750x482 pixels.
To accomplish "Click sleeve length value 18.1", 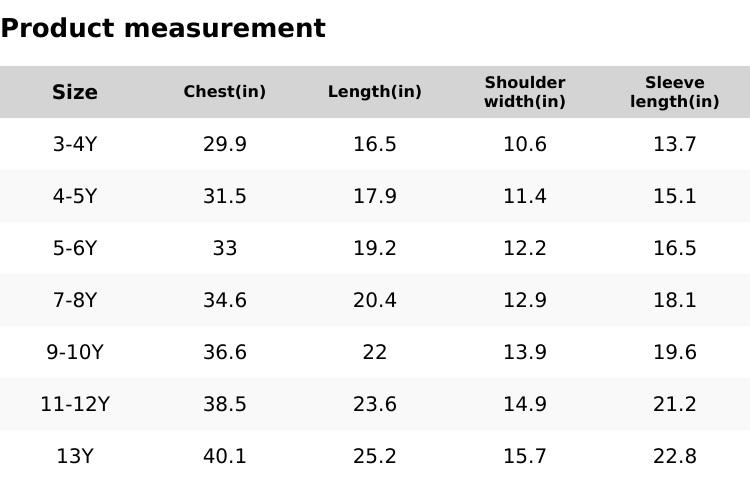I will 675,300.
